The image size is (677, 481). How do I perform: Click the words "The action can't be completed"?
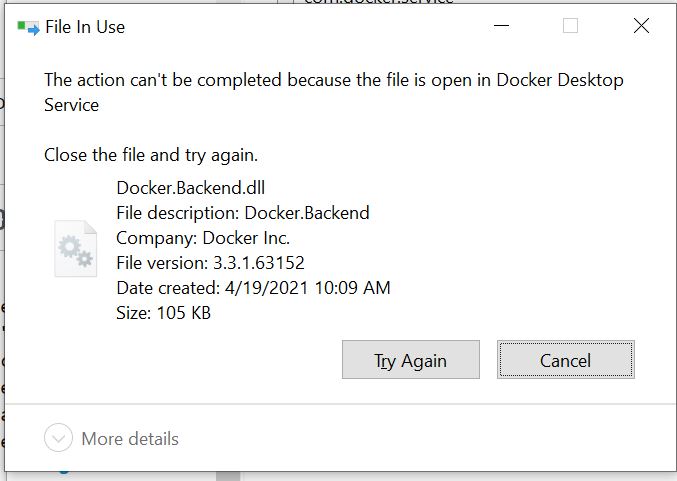[152, 80]
